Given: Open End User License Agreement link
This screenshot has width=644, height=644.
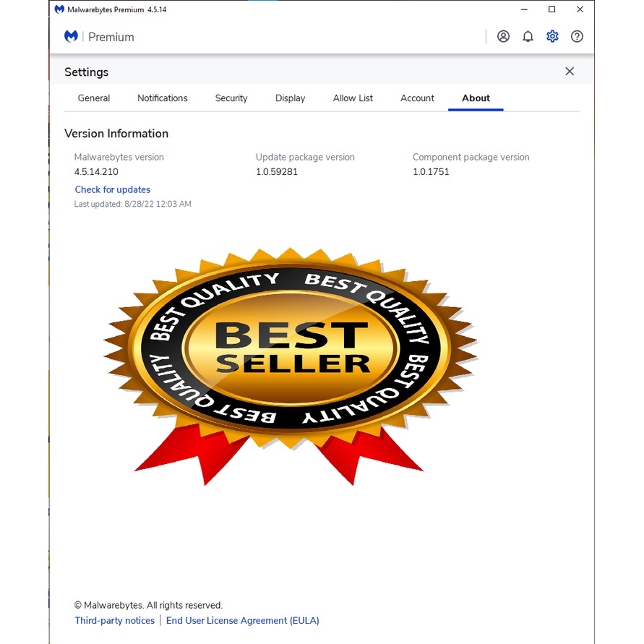Looking at the screenshot, I should pos(242,620).
